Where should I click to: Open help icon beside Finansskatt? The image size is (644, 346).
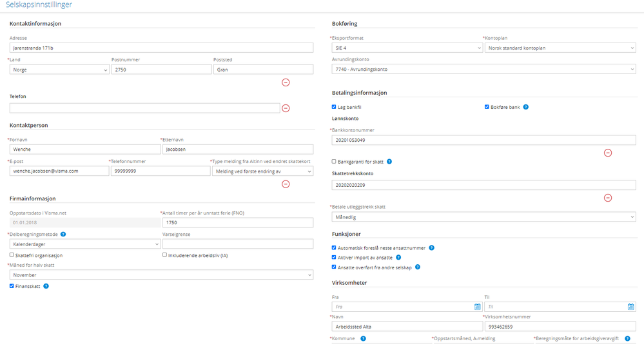(46, 286)
